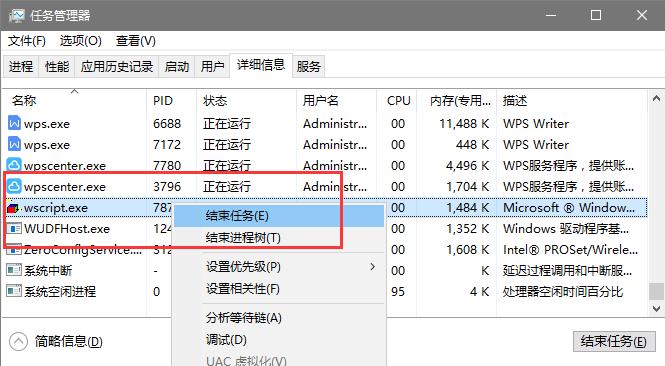The image size is (665, 366).
Task: Click the memory value 1,608 K
Action: click(467, 249)
